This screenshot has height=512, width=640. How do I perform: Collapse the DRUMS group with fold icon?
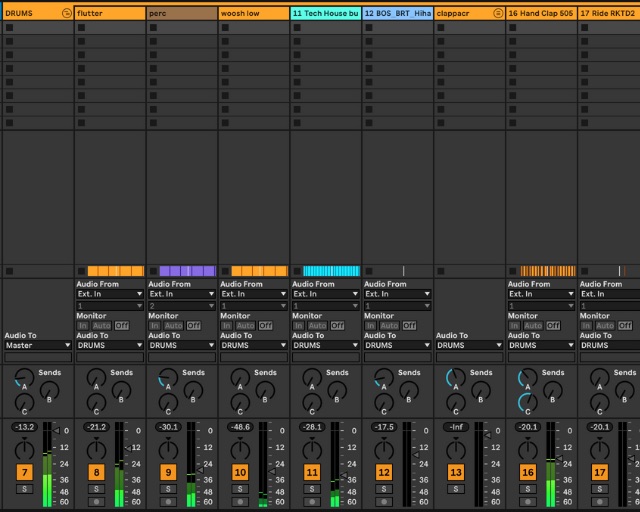66,13
